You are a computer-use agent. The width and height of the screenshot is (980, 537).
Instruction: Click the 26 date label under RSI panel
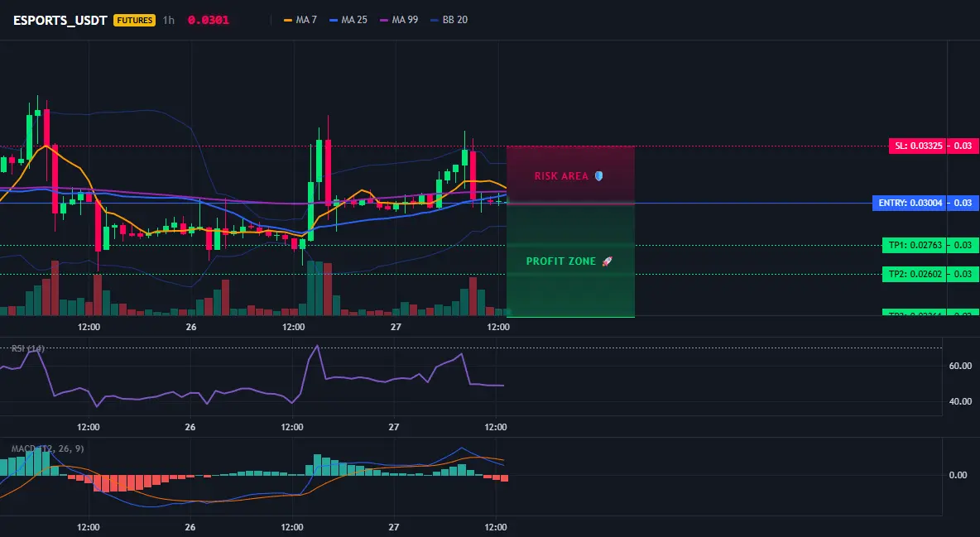[190, 427]
